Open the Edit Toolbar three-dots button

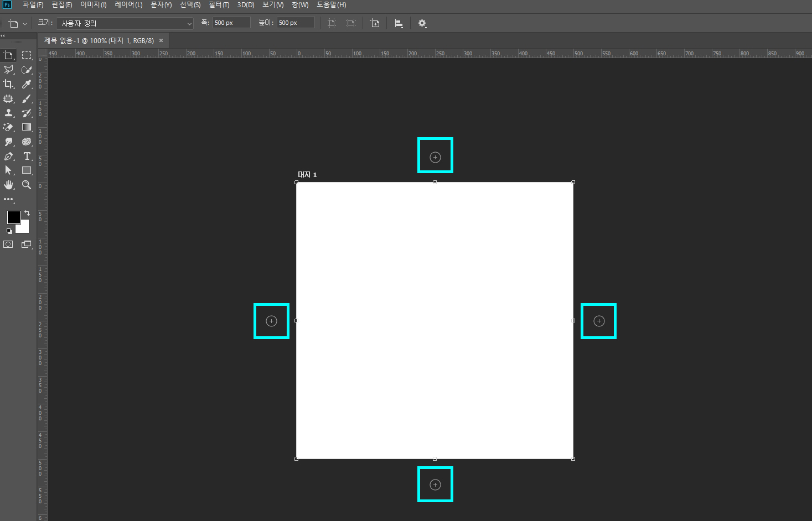tap(8, 199)
